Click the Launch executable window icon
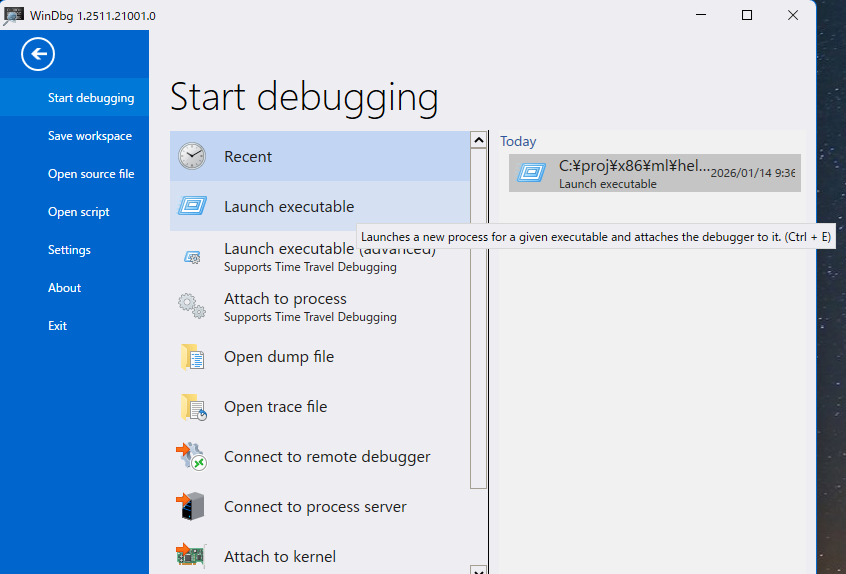The height and width of the screenshot is (574, 846). click(192, 206)
